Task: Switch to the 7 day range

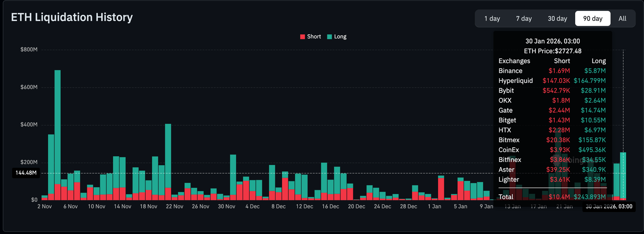Action: [x=524, y=18]
